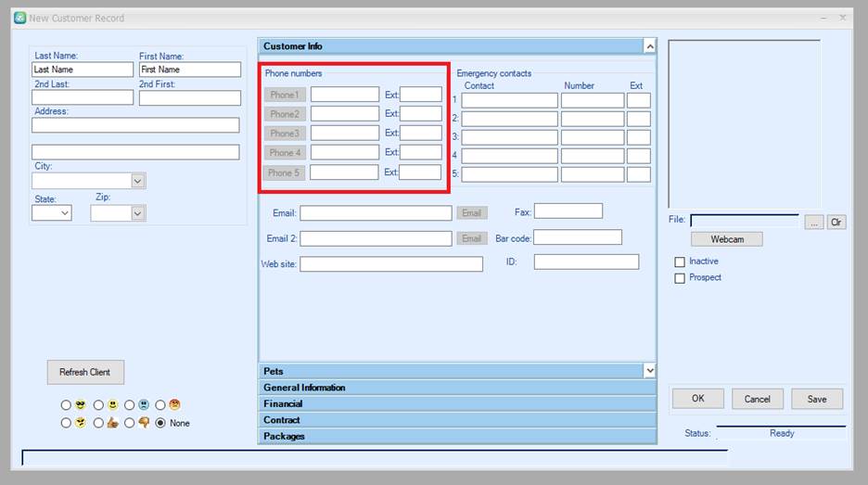Open the Financial section
Screen dimensions: 868x485
(x=456, y=404)
